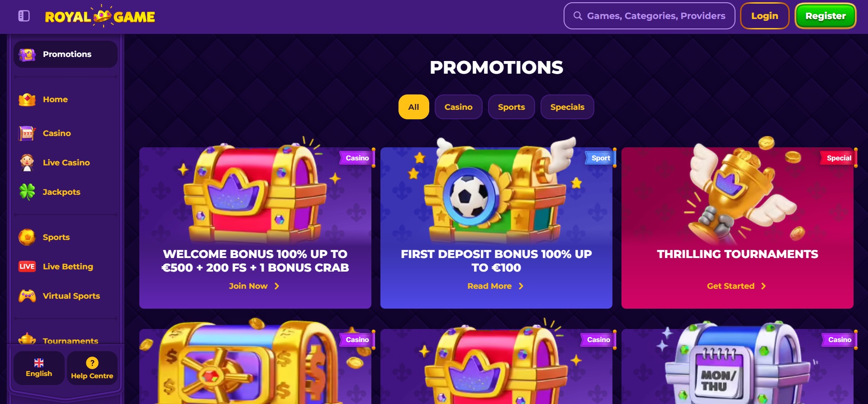Open the Promotions treasure chest icon
The width and height of the screenshot is (868, 404).
coord(27,54)
